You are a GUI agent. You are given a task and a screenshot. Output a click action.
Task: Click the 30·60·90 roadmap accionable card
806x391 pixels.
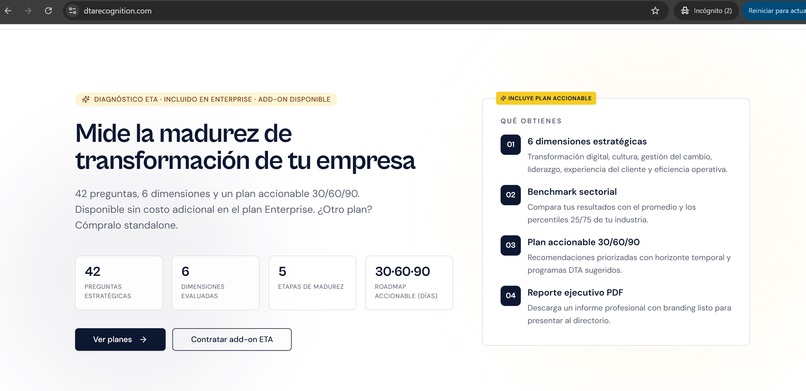409,283
